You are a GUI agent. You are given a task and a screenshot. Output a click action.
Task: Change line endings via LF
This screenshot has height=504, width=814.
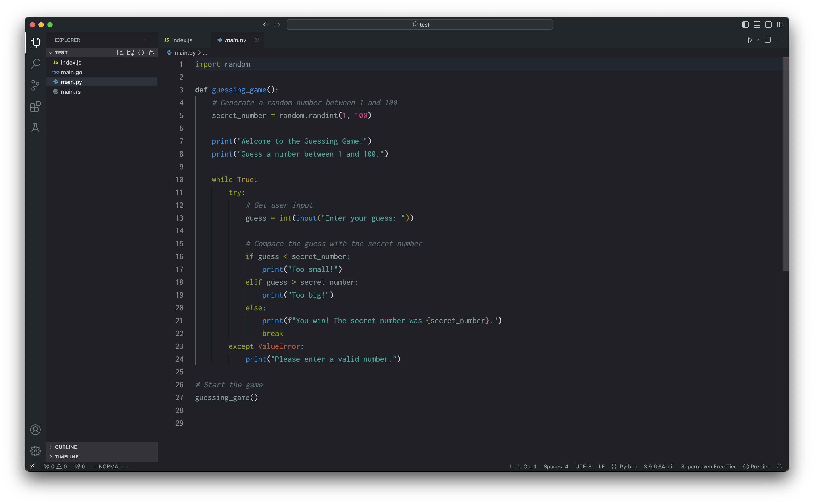(x=602, y=466)
